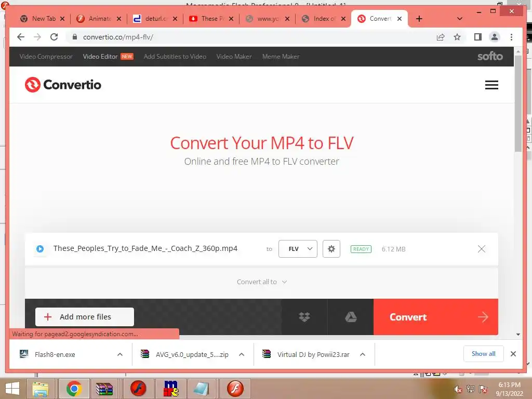Open Add Subtitles to Video link
The width and height of the screenshot is (532, 399).
pos(175,57)
